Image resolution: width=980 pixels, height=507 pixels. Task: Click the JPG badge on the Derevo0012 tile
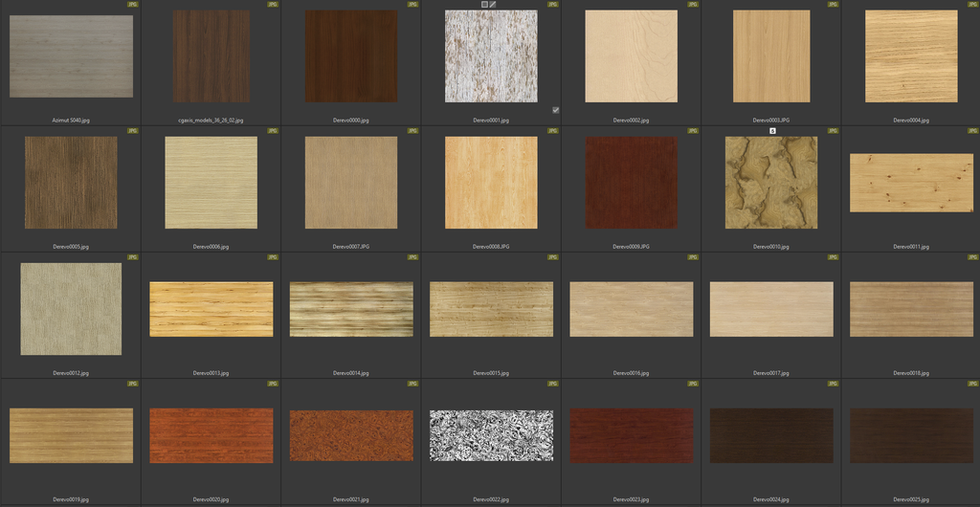tap(133, 256)
